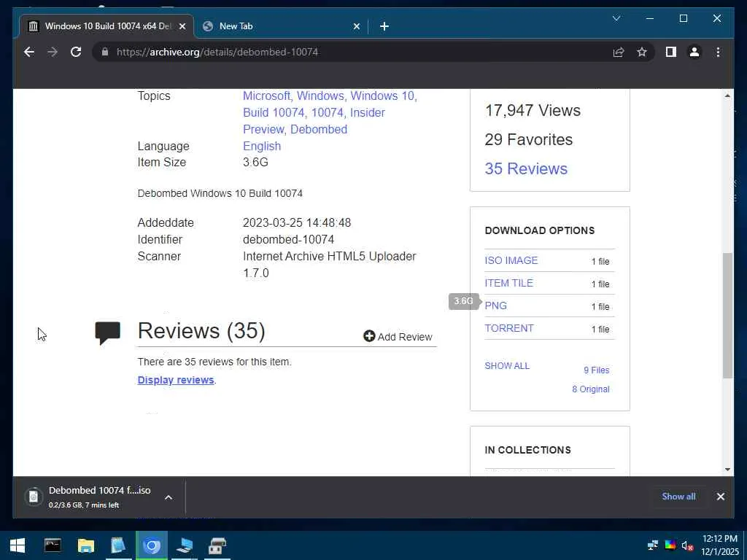This screenshot has height=560, width=747.
Task: Open File Explorer from taskbar
Action: 86,545
